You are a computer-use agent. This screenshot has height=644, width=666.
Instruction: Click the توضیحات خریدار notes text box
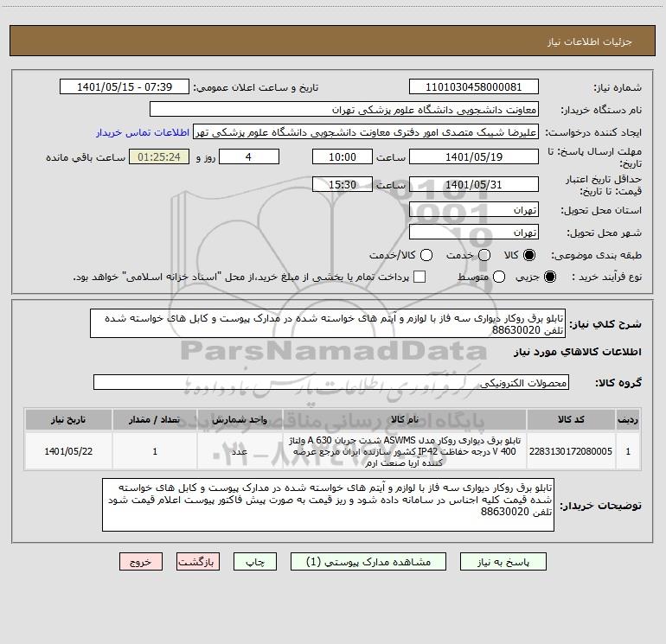point(328,505)
